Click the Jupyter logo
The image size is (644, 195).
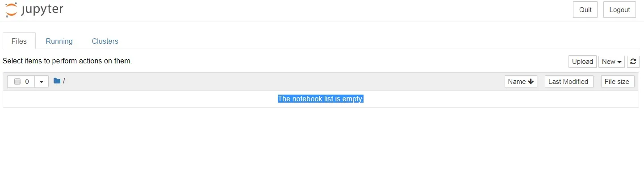pos(34,10)
